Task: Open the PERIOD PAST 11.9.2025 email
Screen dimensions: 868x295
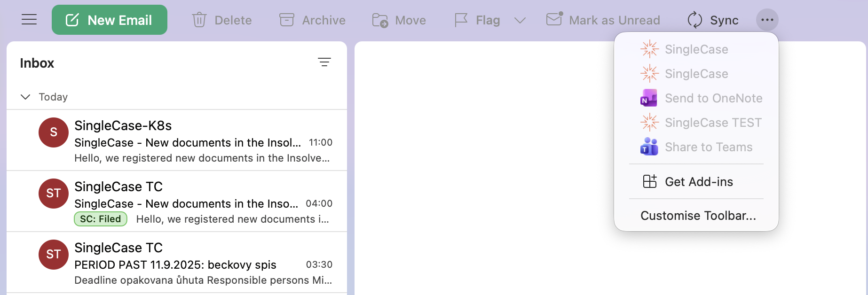Action: 177,263
